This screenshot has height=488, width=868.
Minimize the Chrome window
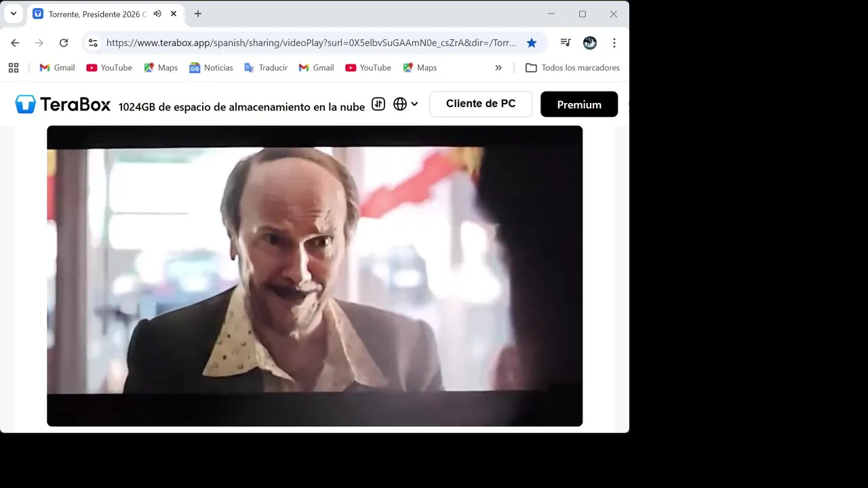point(551,14)
